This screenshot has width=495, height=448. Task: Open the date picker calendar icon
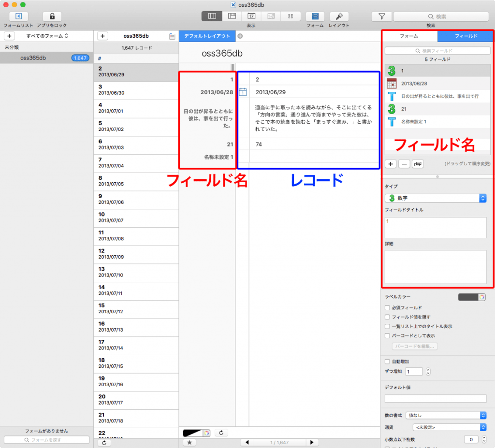(243, 92)
